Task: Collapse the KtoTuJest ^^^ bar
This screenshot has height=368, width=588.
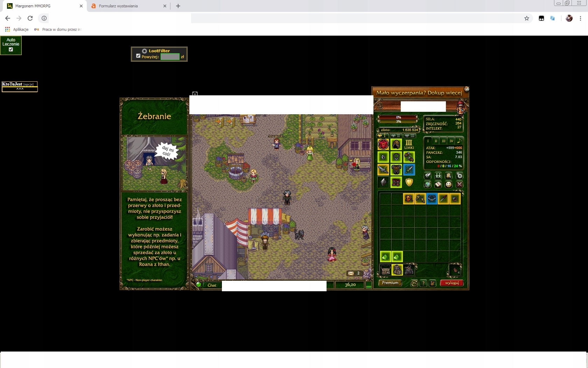Action: [20, 89]
